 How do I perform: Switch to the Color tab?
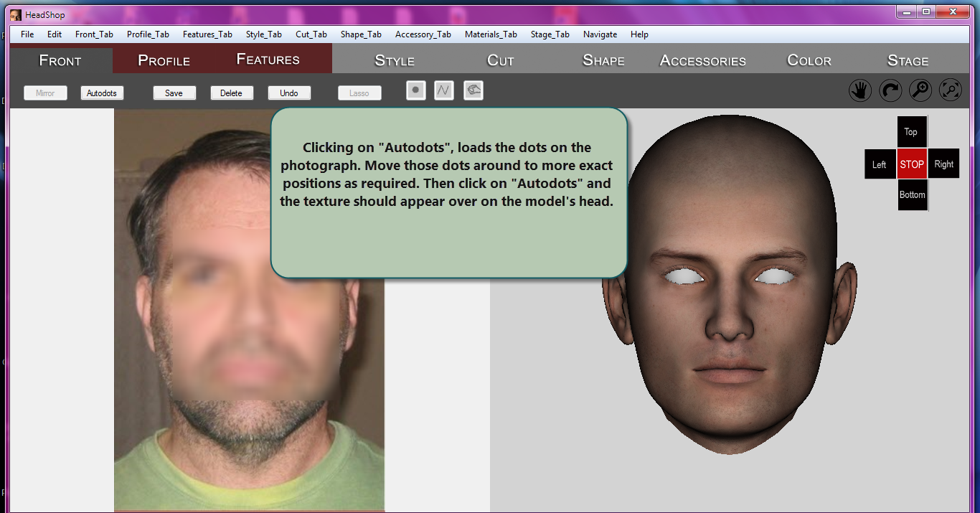point(809,60)
